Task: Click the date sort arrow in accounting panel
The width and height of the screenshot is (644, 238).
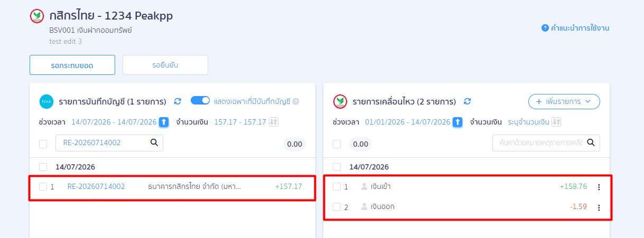Action: [x=164, y=122]
